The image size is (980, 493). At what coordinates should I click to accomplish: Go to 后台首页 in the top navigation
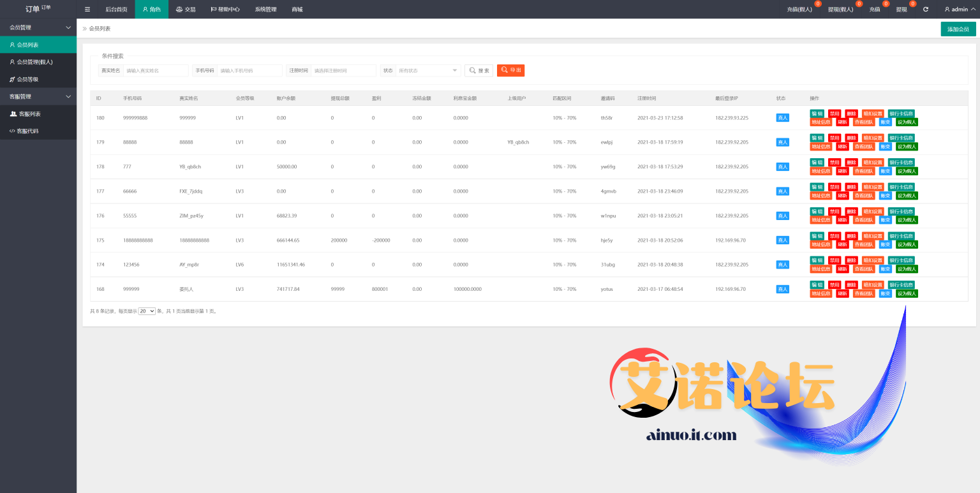(x=116, y=10)
